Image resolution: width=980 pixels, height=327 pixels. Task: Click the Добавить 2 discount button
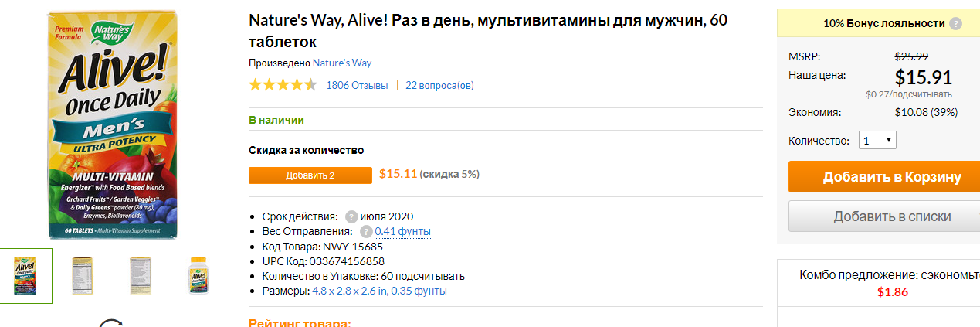[x=310, y=175]
